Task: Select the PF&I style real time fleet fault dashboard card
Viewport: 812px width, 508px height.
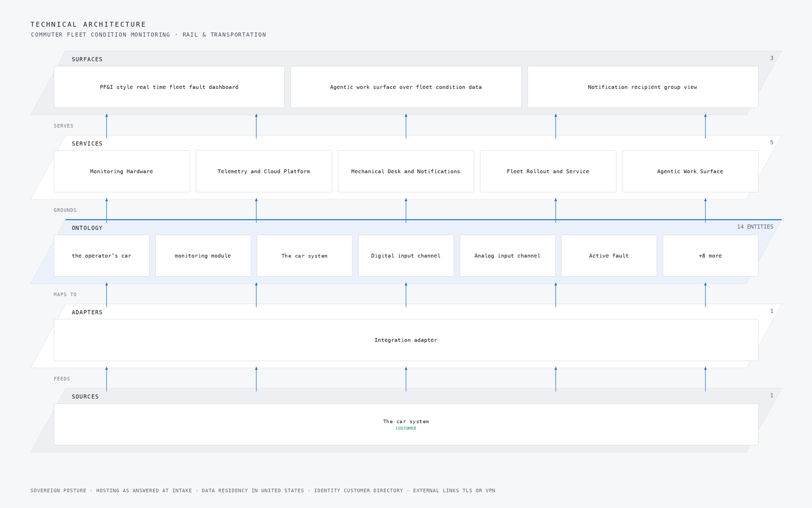Action: coord(169,87)
